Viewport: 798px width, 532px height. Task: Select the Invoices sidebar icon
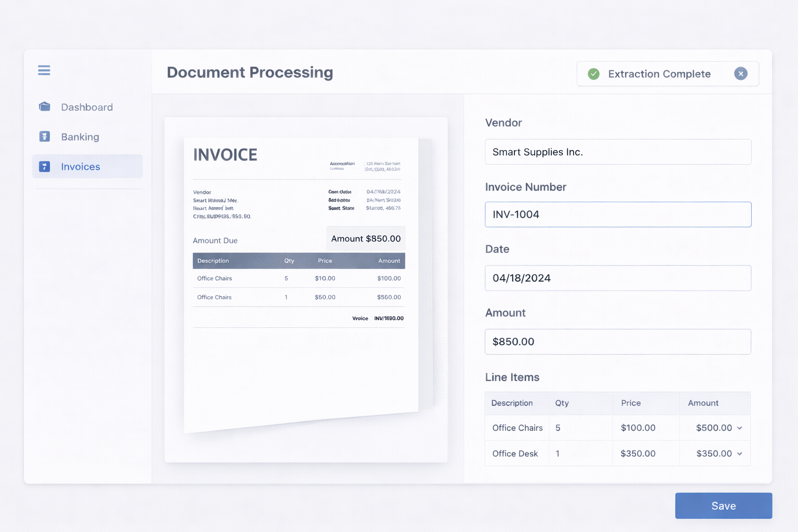click(45, 166)
